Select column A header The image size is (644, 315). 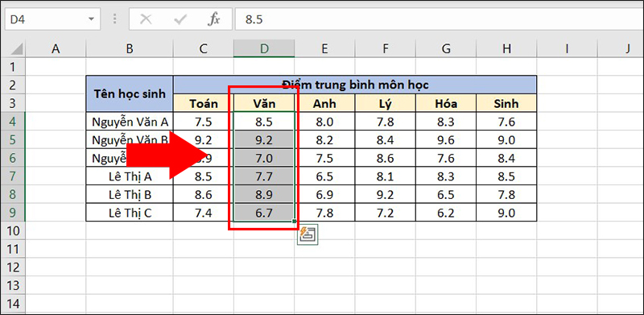coord(56,49)
